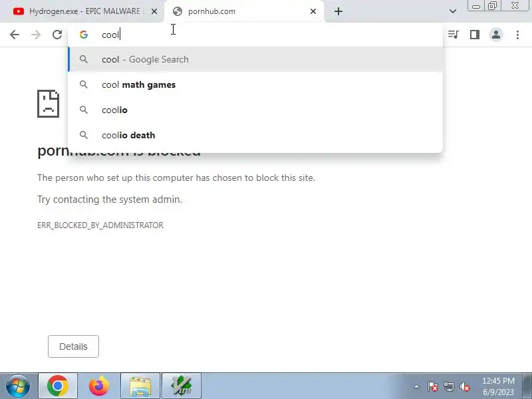Click the network tray icon

click(x=449, y=386)
